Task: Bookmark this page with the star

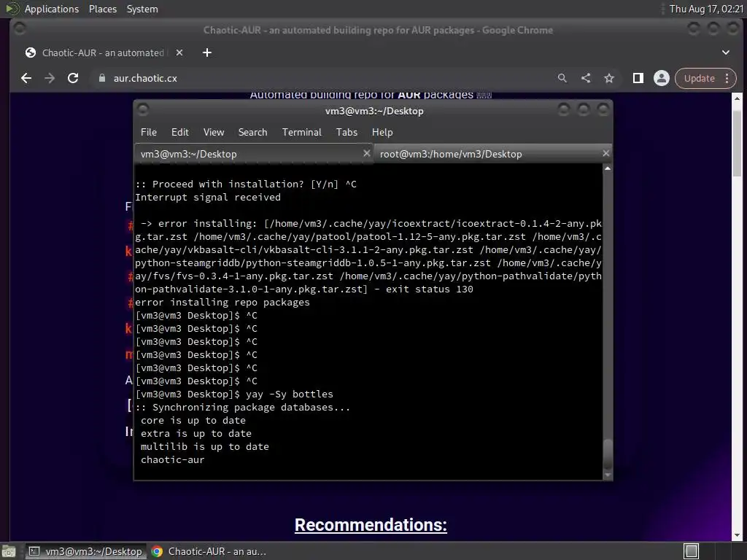Action: [x=609, y=78]
